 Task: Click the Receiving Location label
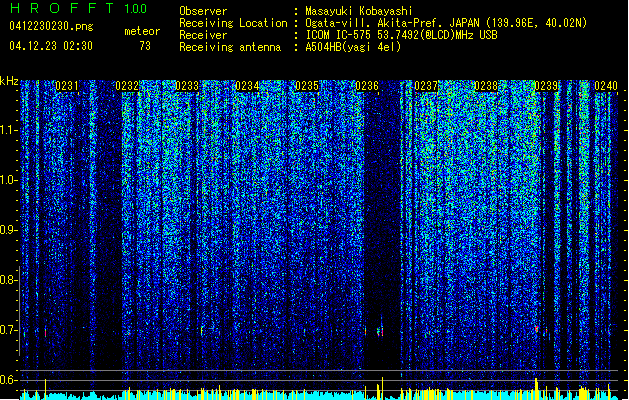click(233, 23)
